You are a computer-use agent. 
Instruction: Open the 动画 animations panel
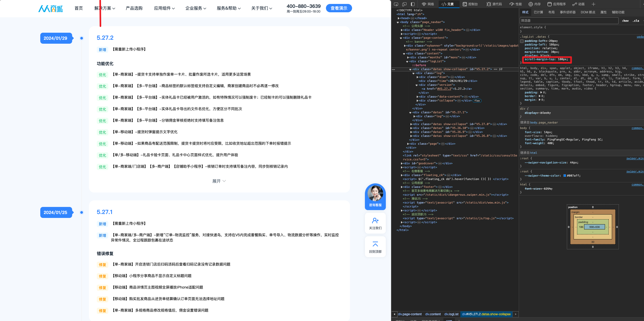point(579,4)
